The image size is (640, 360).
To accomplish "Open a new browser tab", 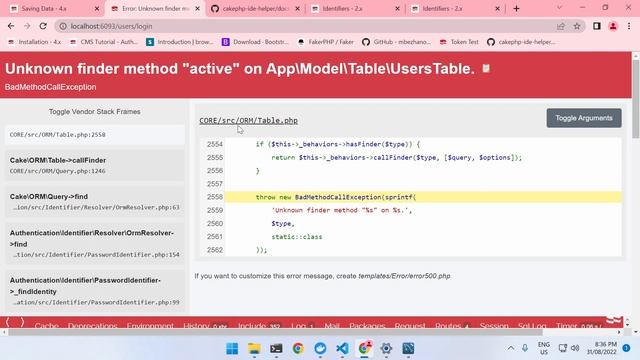I will click(516, 9).
